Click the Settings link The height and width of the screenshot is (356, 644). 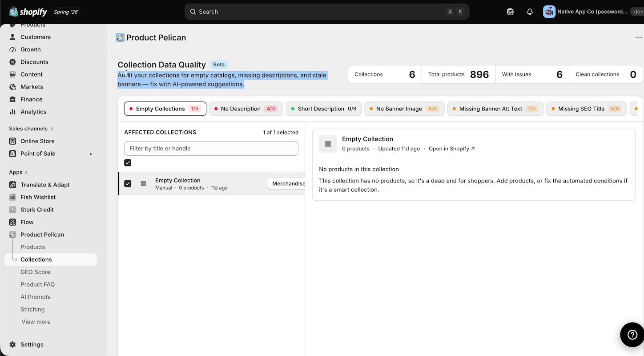pos(32,344)
